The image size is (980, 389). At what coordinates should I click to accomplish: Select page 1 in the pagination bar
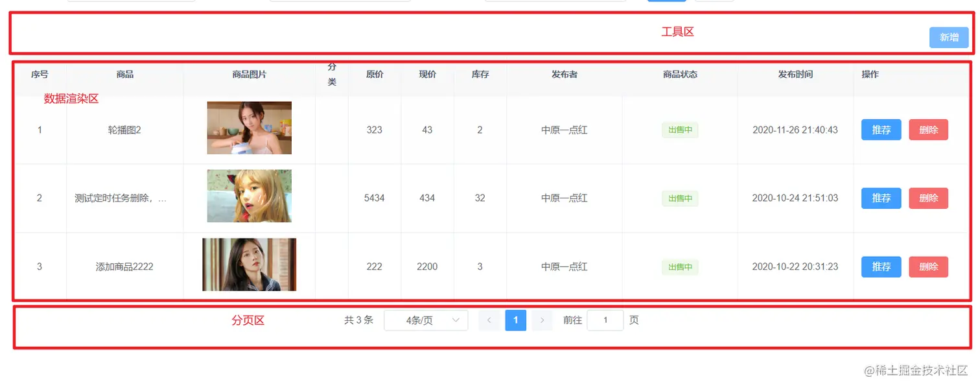pos(515,320)
